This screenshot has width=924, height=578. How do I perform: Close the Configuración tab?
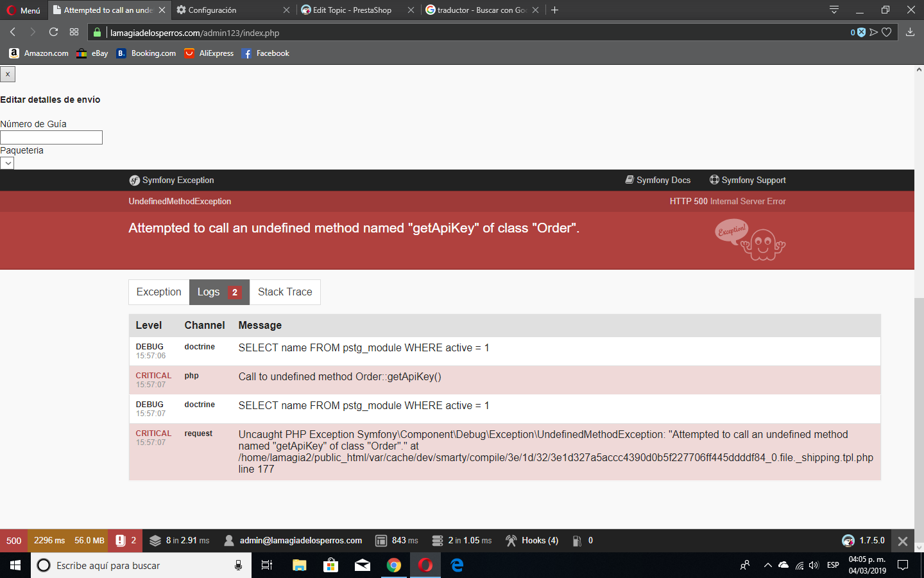coord(286,10)
